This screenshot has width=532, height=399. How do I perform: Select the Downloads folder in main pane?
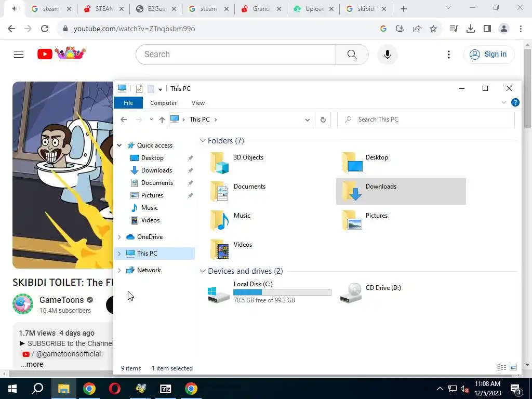coord(401,191)
